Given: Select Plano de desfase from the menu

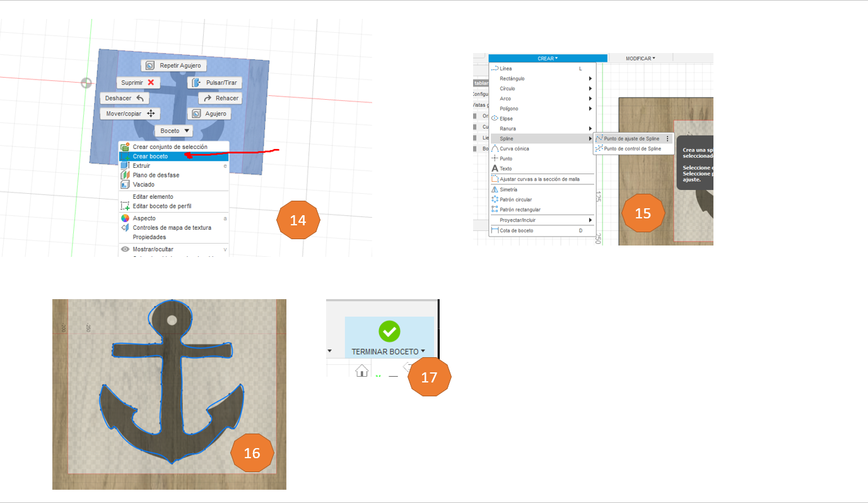Looking at the screenshot, I should [173, 175].
